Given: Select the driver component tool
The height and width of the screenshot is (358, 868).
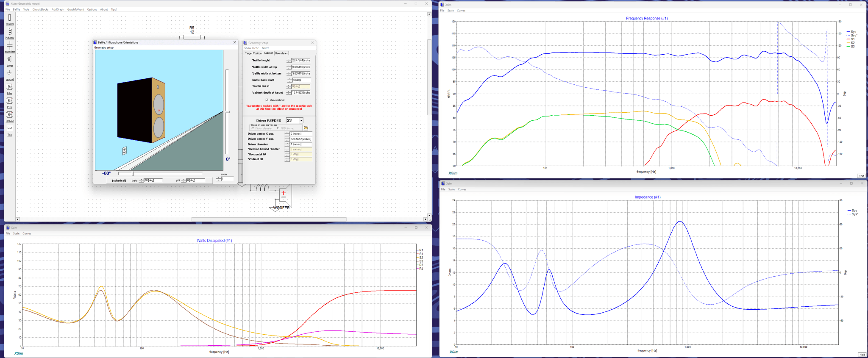Looking at the screenshot, I should [x=9, y=61].
